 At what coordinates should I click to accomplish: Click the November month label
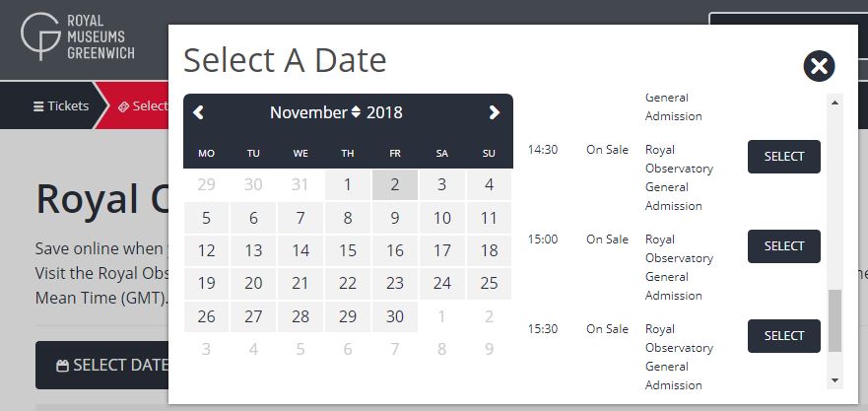308,112
